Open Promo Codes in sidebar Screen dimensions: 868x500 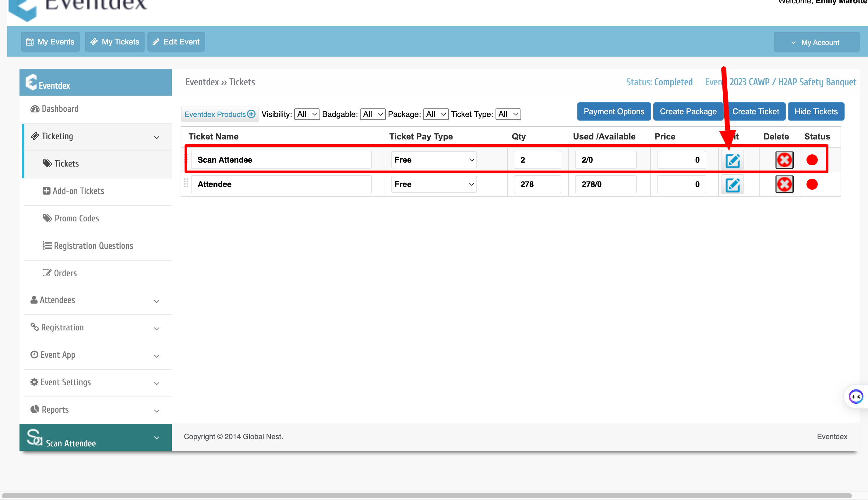[76, 218]
